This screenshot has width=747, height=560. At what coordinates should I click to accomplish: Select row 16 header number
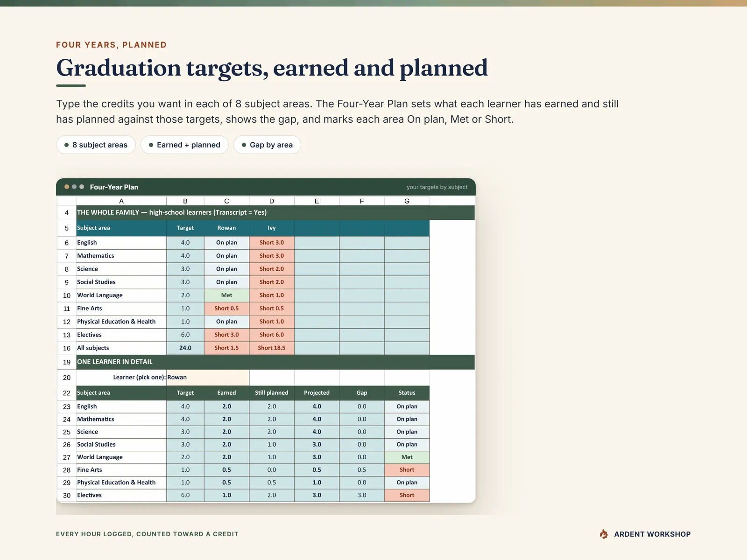tap(67, 348)
